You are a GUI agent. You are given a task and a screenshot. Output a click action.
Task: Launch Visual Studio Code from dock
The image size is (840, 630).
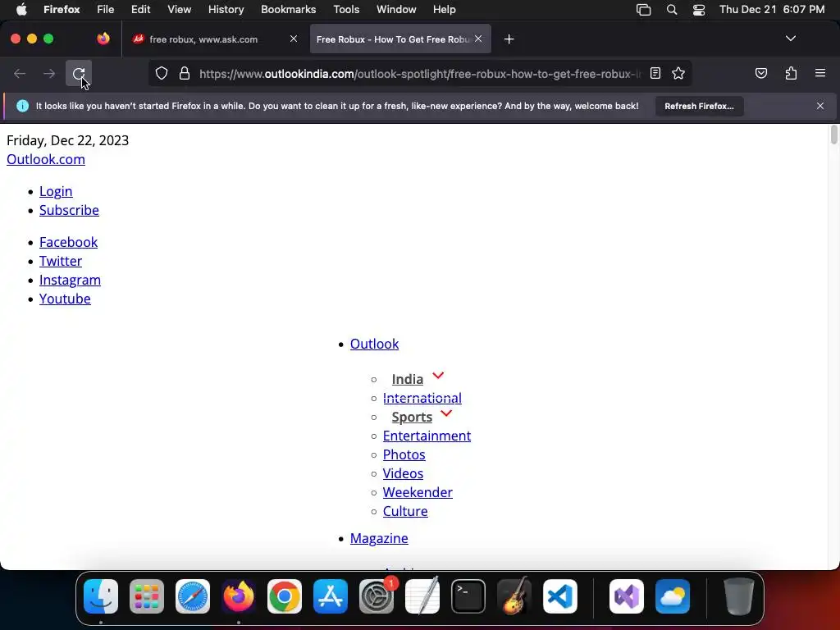[x=560, y=596]
